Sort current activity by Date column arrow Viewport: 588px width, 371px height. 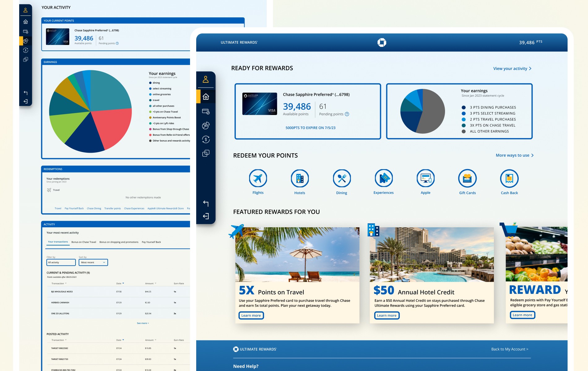[123, 283]
